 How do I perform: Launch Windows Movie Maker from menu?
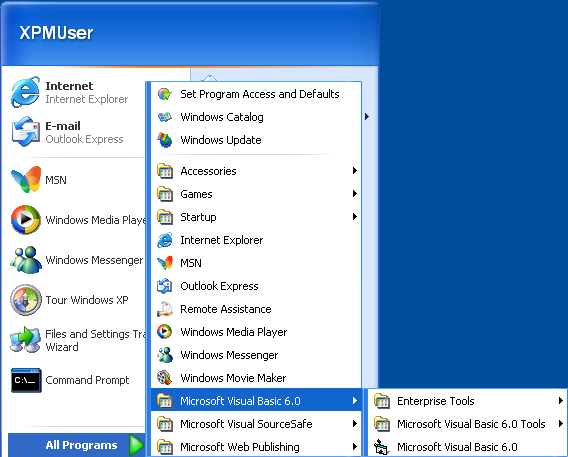[256, 378]
